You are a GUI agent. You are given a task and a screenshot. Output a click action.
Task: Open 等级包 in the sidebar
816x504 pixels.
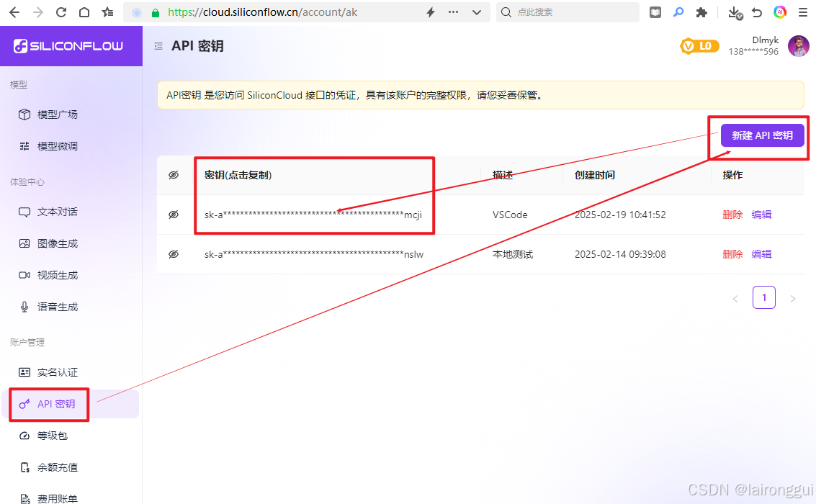point(71,436)
